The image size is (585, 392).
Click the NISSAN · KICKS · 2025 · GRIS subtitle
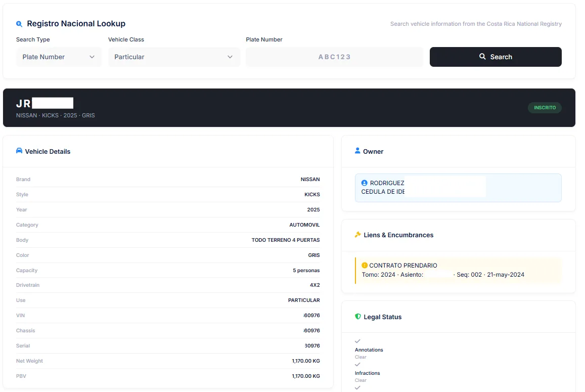55,115
